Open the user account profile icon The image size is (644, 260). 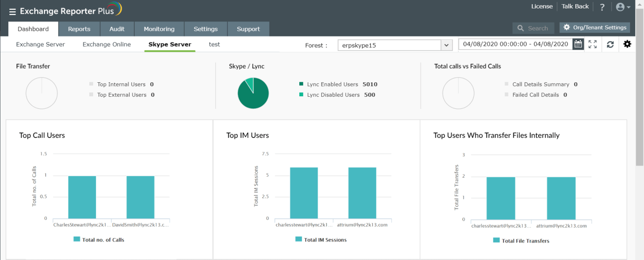[620, 7]
